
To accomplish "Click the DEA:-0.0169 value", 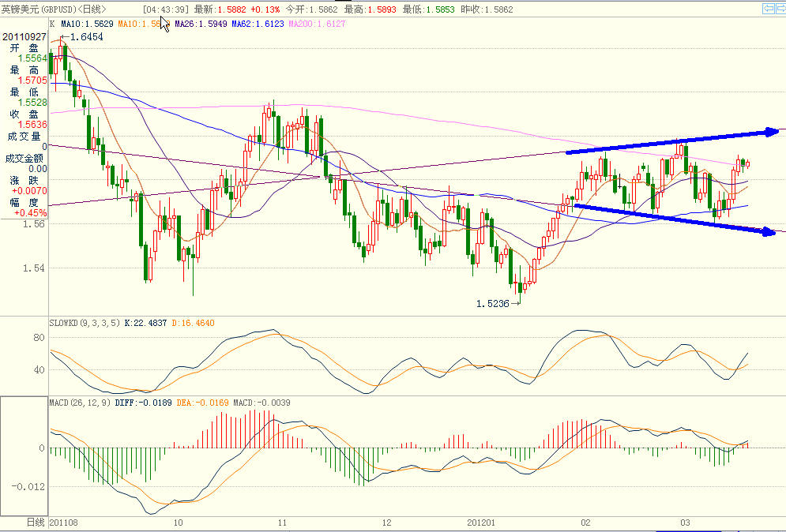I will (203, 403).
